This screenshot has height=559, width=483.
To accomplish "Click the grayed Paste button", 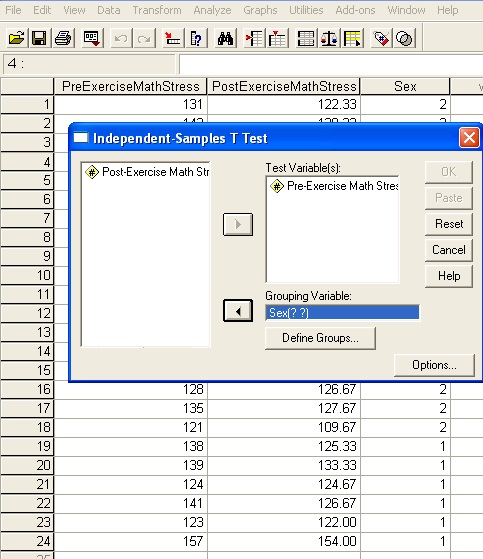I will (x=449, y=198).
